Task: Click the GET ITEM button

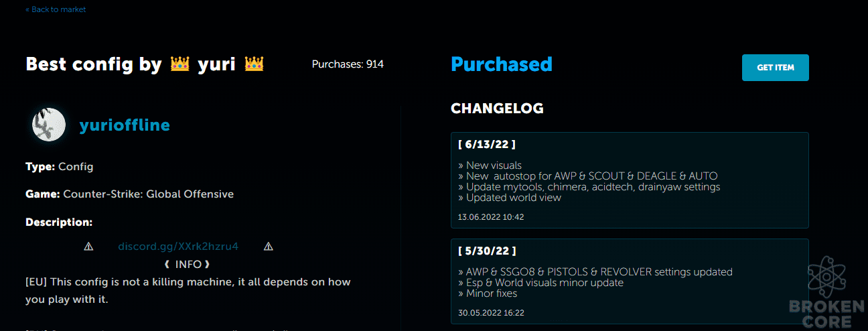Action: pyautogui.click(x=775, y=68)
